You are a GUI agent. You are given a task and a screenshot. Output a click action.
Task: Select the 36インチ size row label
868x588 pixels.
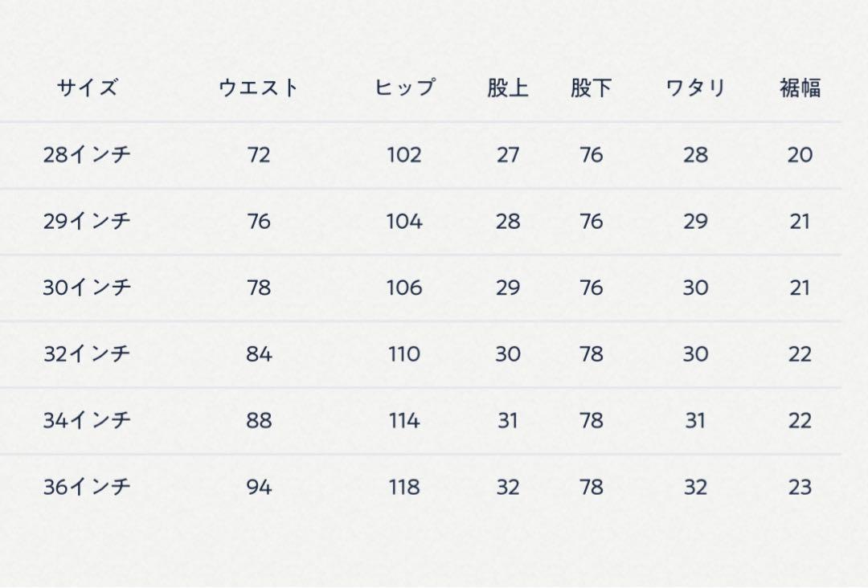click(87, 487)
